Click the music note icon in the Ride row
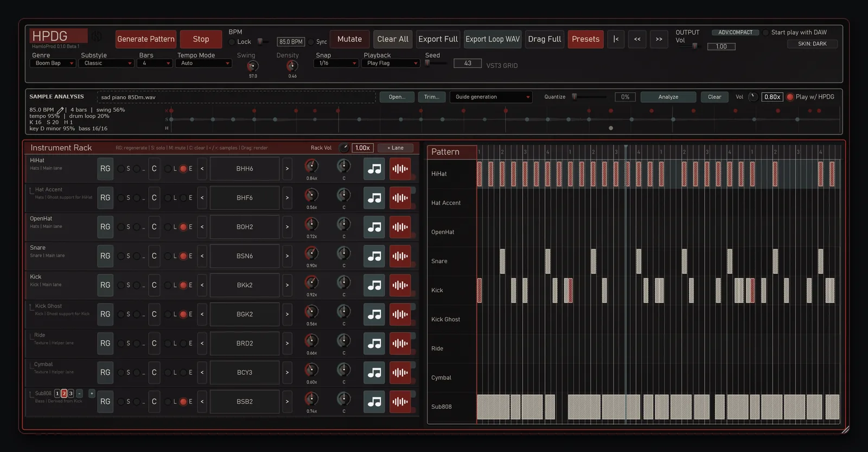 (x=374, y=343)
